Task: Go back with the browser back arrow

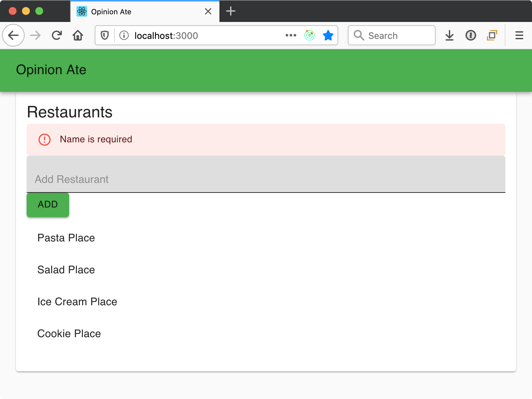Action: (13, 35)
